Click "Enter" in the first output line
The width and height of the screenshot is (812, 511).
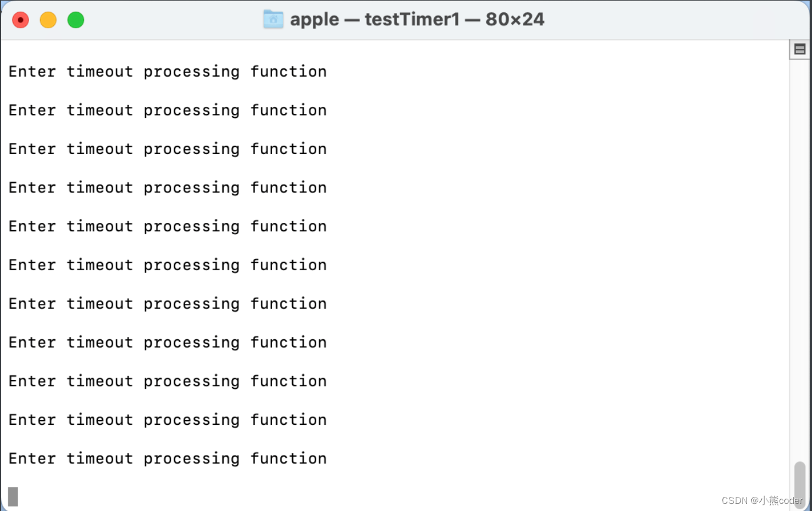coord(32,71)
